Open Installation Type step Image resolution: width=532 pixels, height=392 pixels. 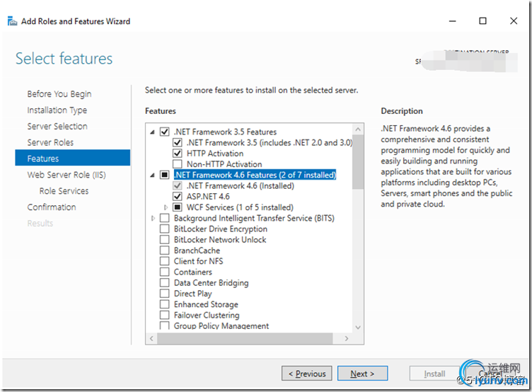click(x=57, y=110)
